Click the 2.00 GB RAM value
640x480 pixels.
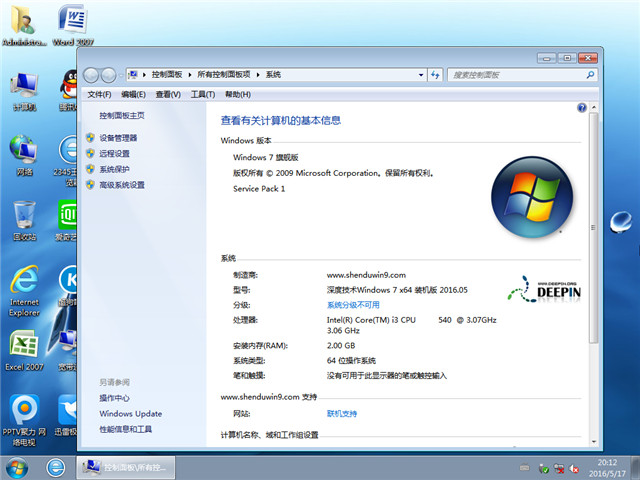point(341,346)
